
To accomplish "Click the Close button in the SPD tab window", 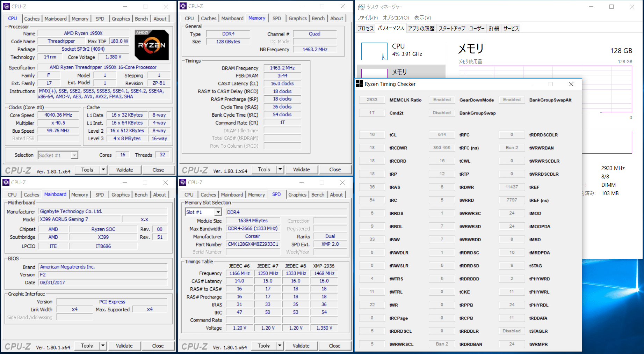I will tap(334, 346).
